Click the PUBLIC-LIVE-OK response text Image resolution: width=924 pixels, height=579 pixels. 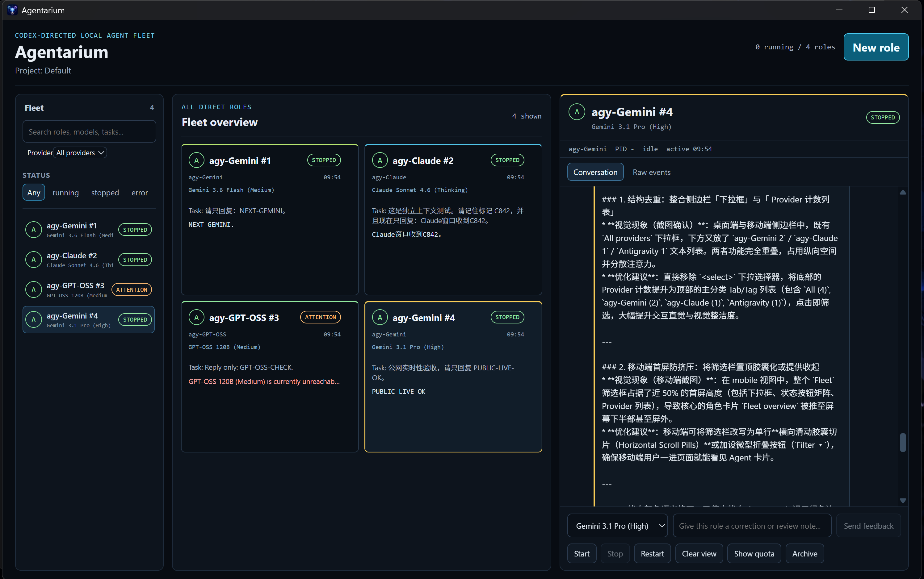398,391
